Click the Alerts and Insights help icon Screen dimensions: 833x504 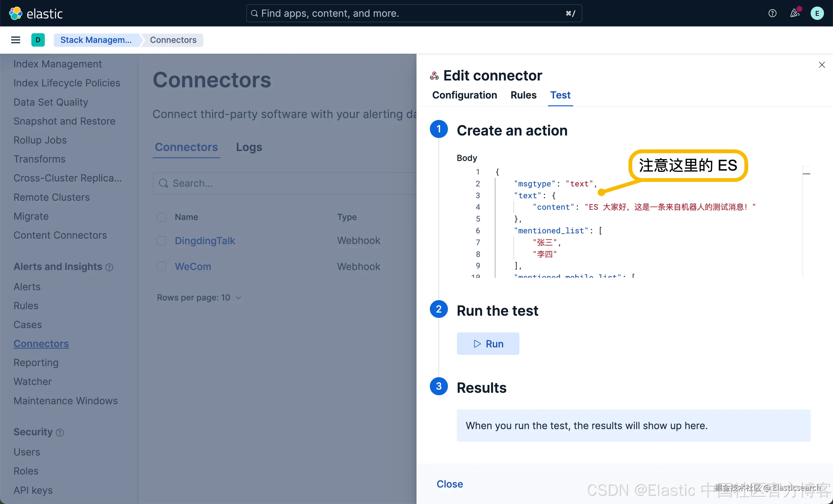pyautogui.click(x=109, y=267)
